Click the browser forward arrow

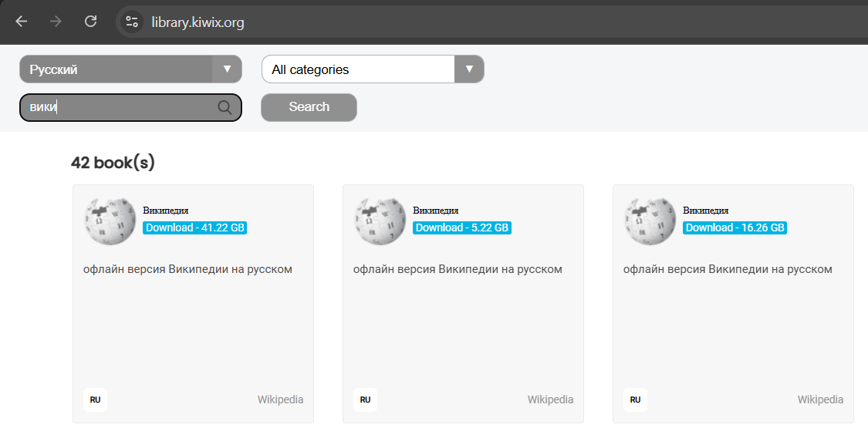point(56,22)
